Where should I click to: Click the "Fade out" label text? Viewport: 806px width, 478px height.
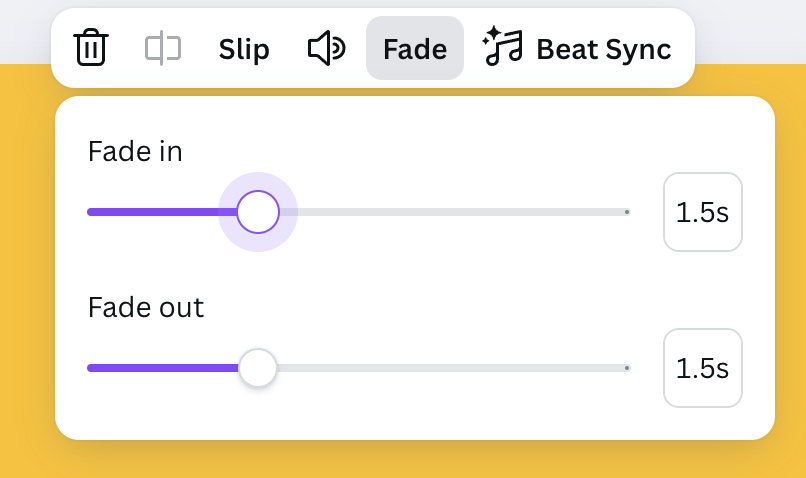coord(146,307)
